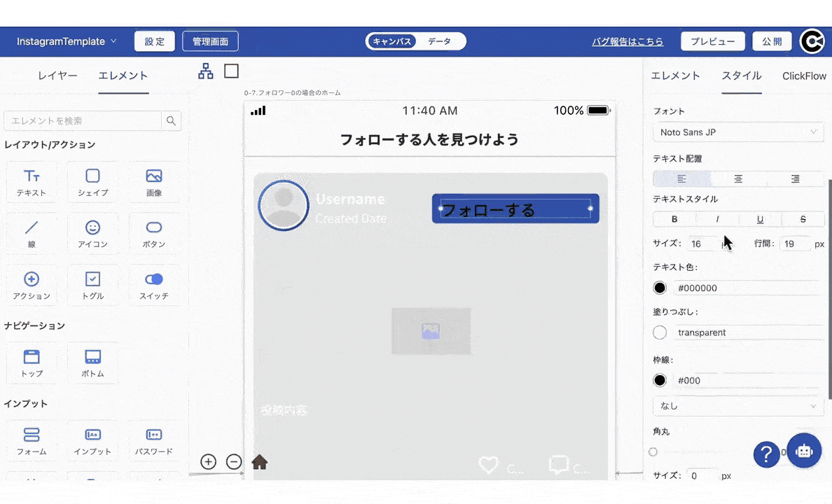The width and height of the screenshot is (832, 504).
Task: Toggle bold text style
Action: (674, 219)
